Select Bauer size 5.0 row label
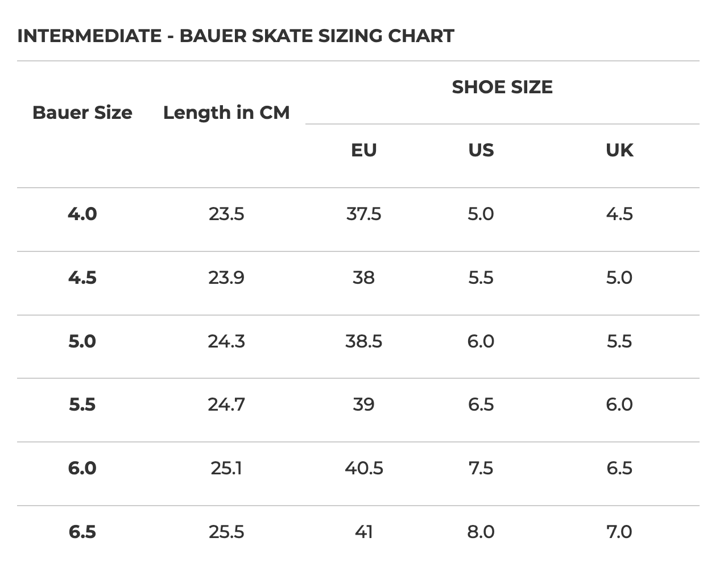728x579 pixels. click(x=82, y=341)
